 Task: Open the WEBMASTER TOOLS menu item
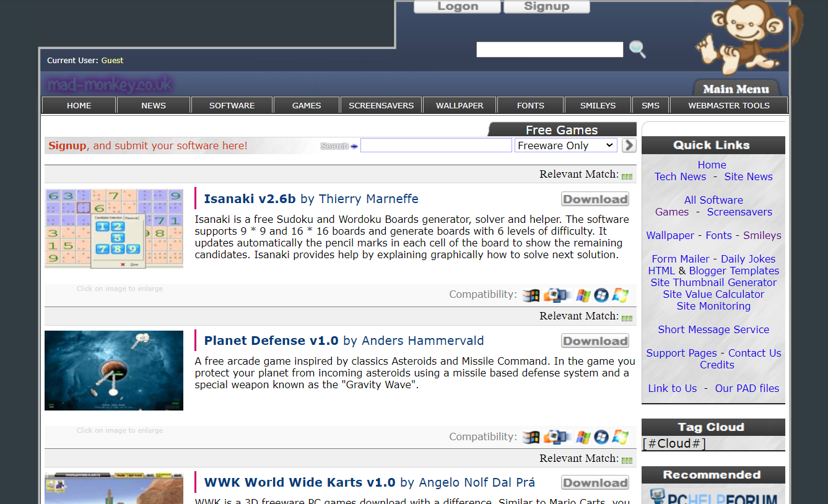coord(729,105)
